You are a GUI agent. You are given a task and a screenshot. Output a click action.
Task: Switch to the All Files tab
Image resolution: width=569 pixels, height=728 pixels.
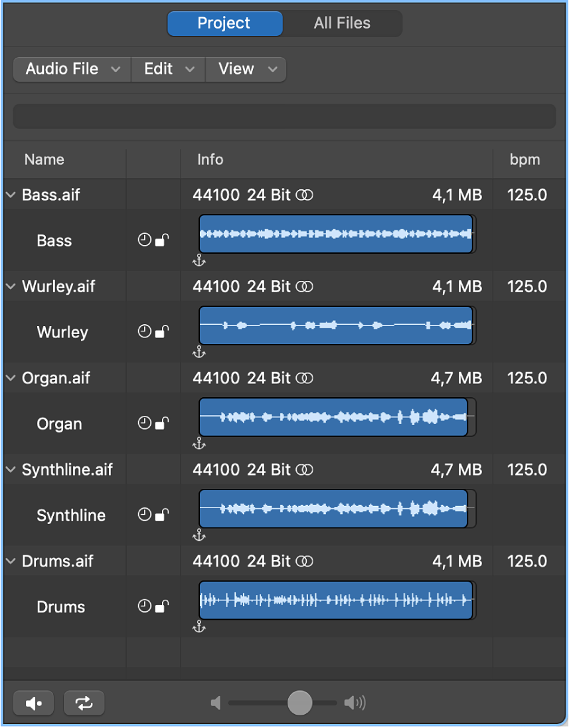(x=342, y=23)
